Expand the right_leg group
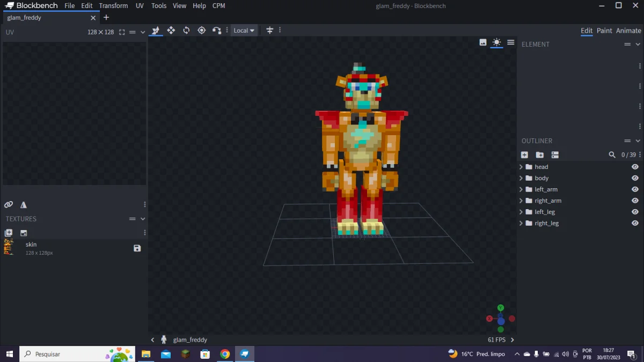The width and height of the screenshot is (644, 362). [x=521, y=223]
